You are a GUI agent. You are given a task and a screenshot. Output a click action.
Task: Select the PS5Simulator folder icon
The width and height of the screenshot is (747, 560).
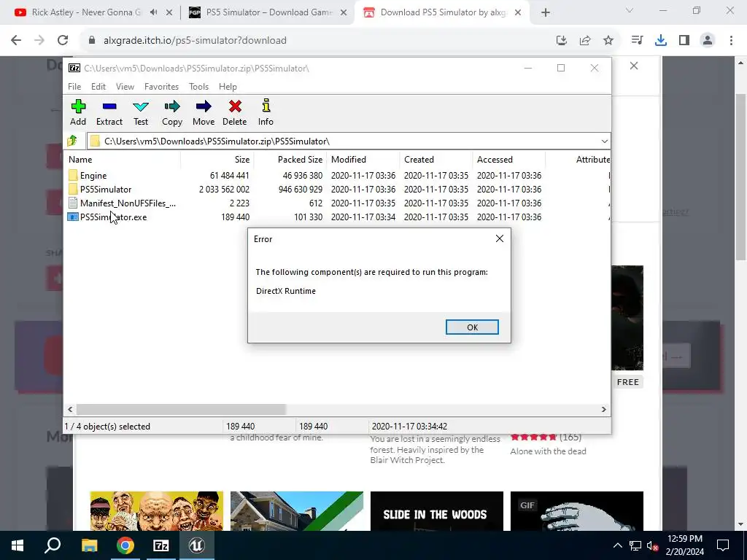[73, 189]
